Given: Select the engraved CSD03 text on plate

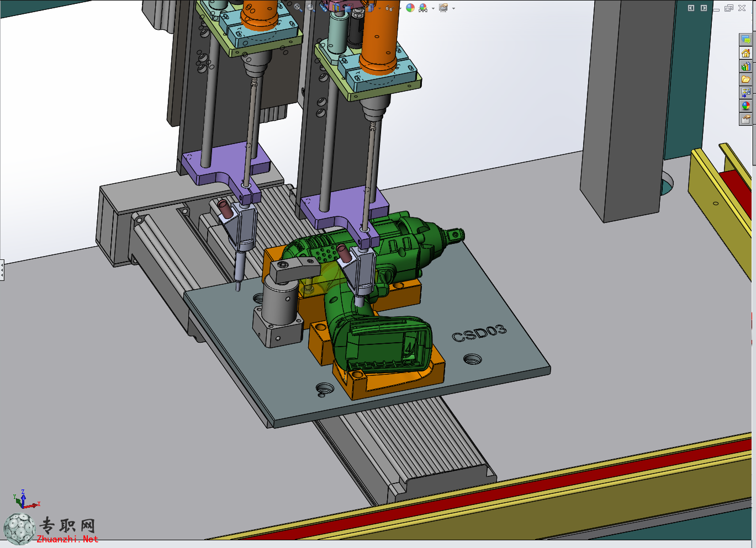Looking at the screenshot, I should coord(479,333).
